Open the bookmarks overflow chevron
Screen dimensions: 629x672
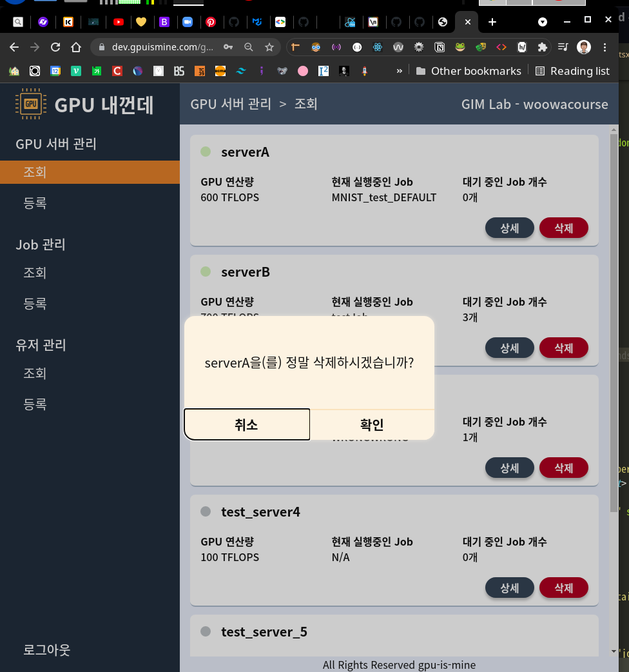pyautogui.click(x=399, y=71)
